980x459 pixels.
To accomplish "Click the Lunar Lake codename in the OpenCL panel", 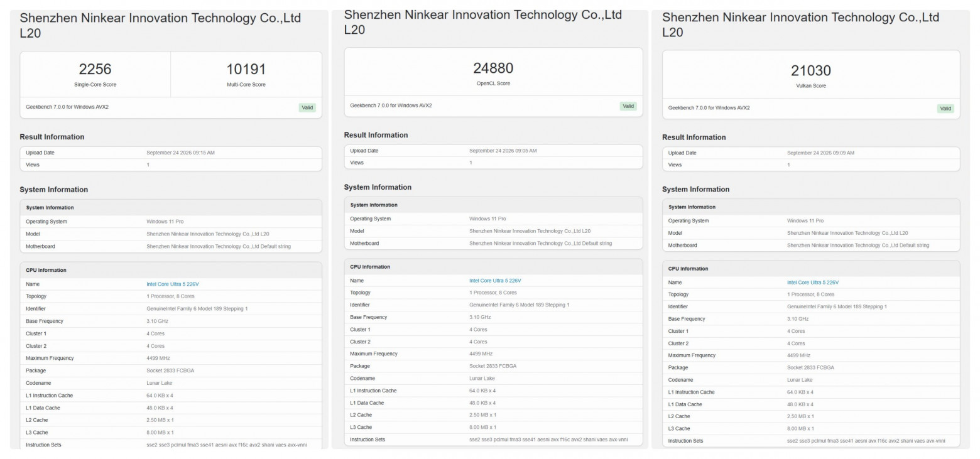I will pyautogui.click(x=482, y=379).
